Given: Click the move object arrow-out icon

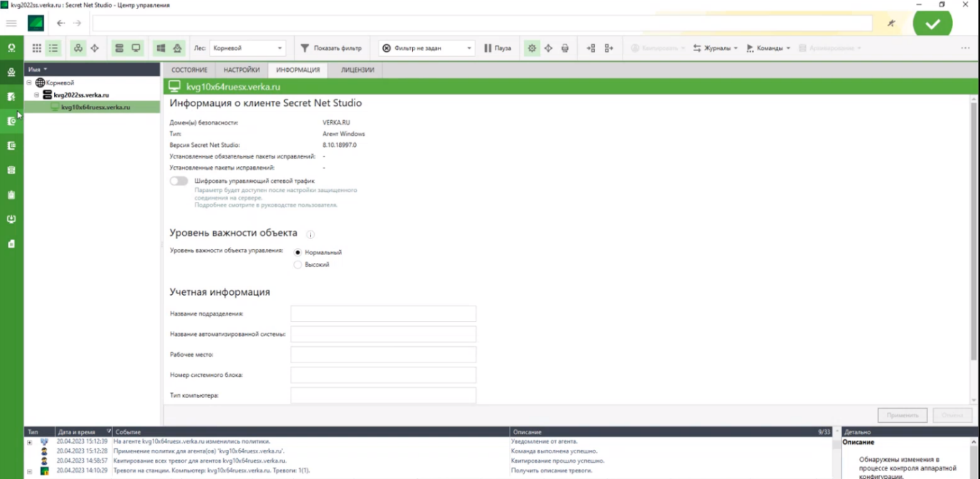Looking at the screenshot, I should (608, 48).
